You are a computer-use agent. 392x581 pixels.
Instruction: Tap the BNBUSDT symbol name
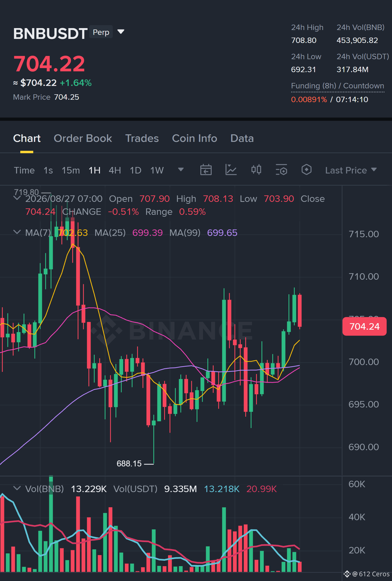click(50, 34)
